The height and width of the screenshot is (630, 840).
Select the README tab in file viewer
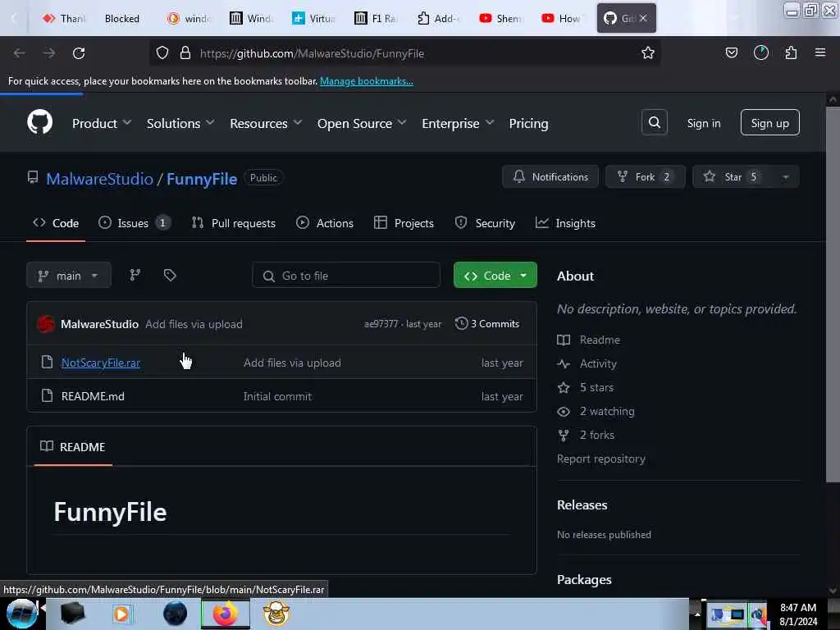pos(73,447)
